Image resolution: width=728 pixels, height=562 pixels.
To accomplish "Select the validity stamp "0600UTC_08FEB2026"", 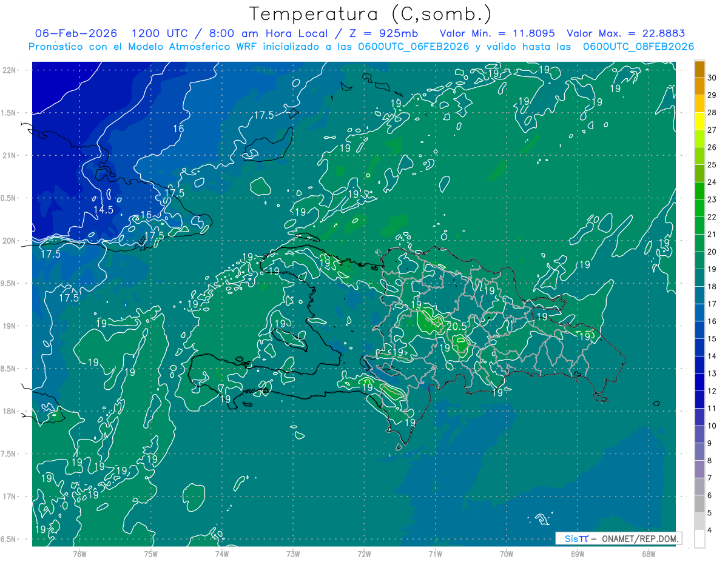I will (638, 47).
